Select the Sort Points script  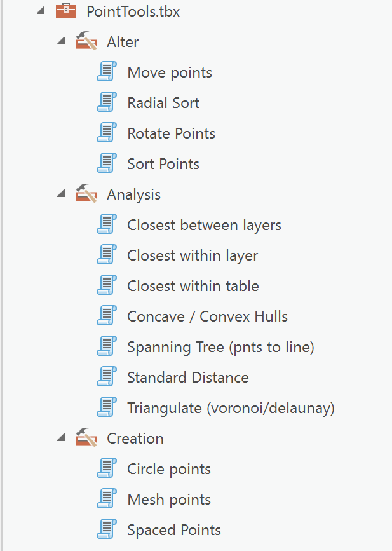point(163,164)
